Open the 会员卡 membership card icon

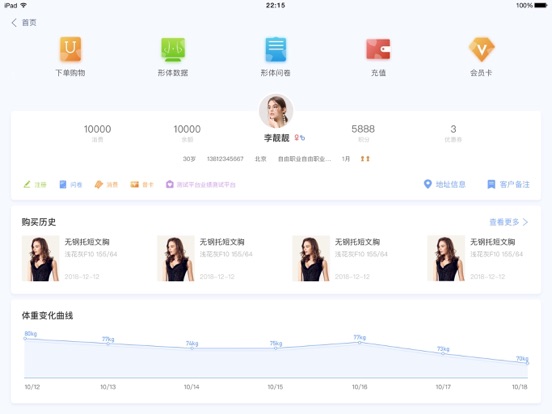[481, 49]
